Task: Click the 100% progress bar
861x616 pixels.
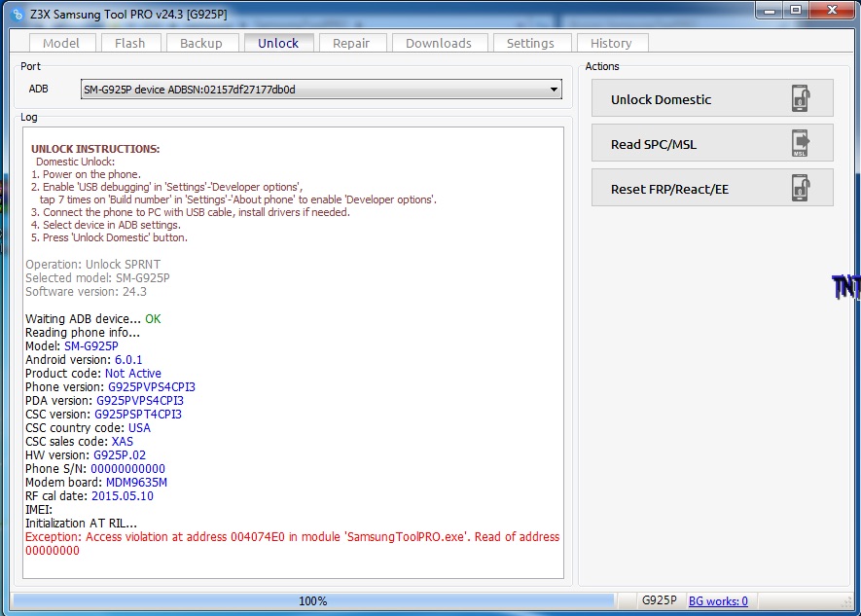Action: point(312,601)
